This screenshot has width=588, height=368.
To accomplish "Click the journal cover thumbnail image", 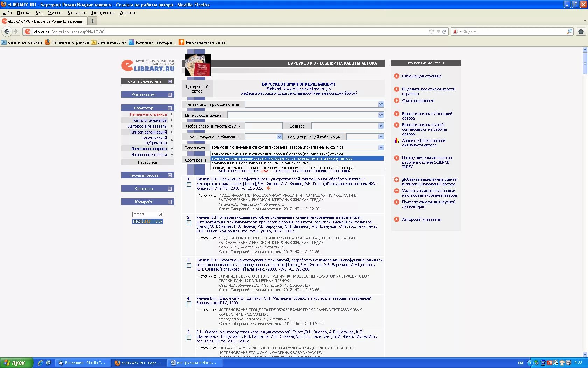I will [x=198, y=65].
